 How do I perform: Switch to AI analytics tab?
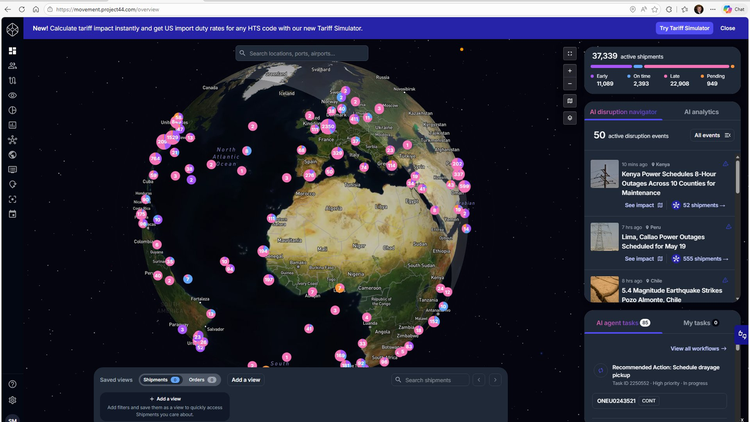(x=701, y=112)
